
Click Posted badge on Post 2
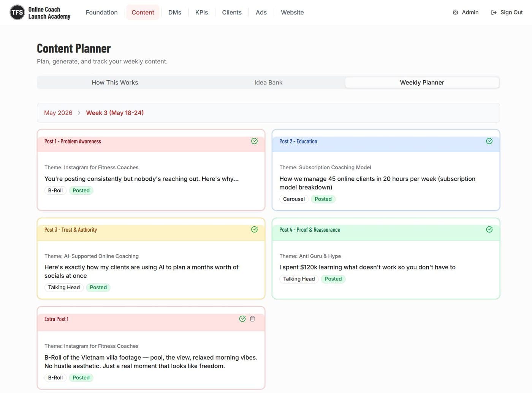click(323, 199)
